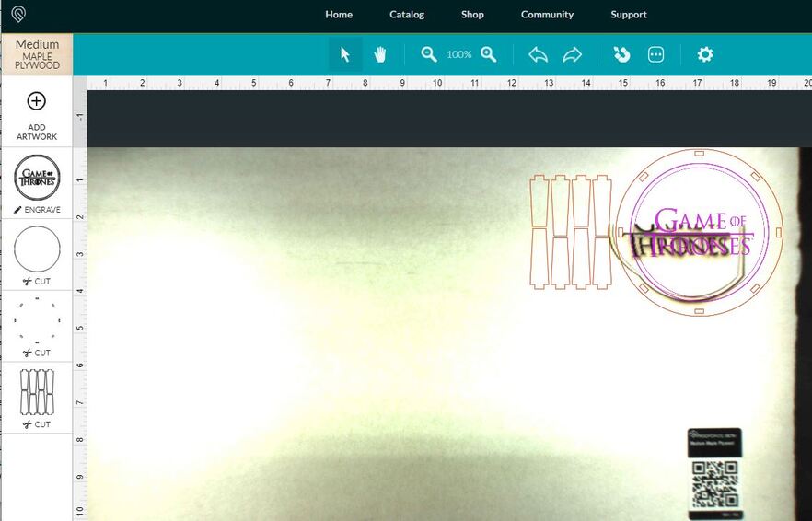Click the Glowforge logo icon

point(18,14)
